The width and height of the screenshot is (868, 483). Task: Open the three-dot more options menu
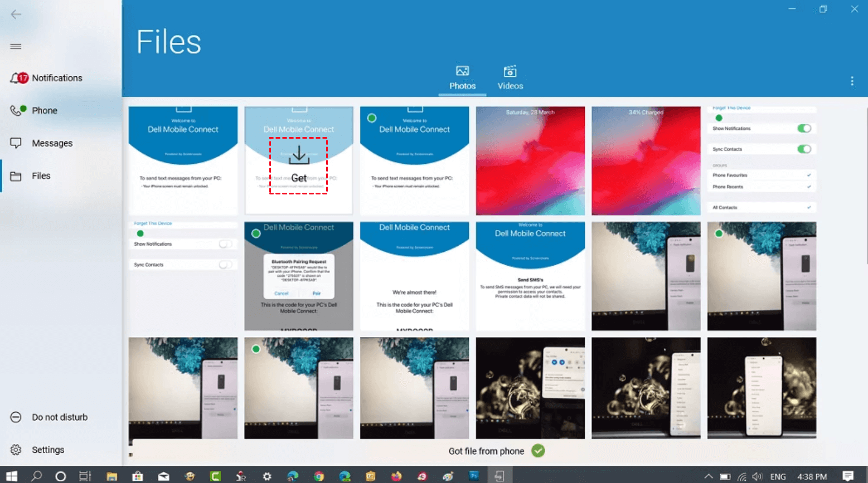852,81
